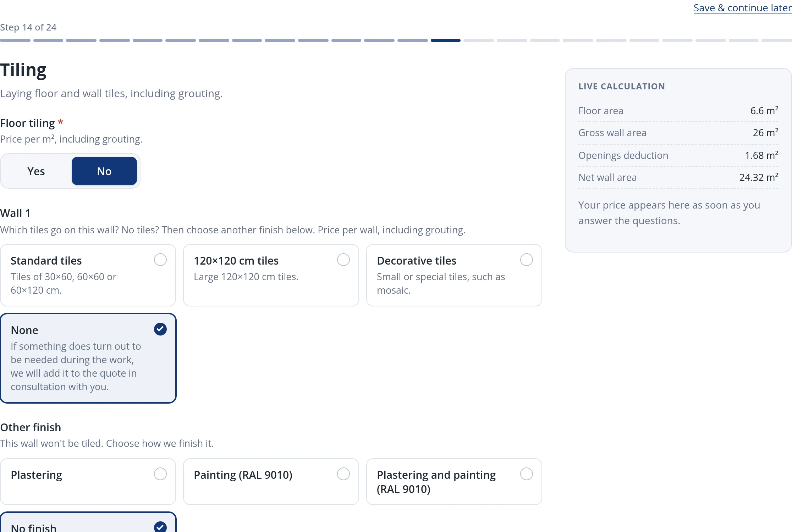Click the Floor area value 6.6 m²
Viewport: 792px width, 532px height.
pos(764,111)
